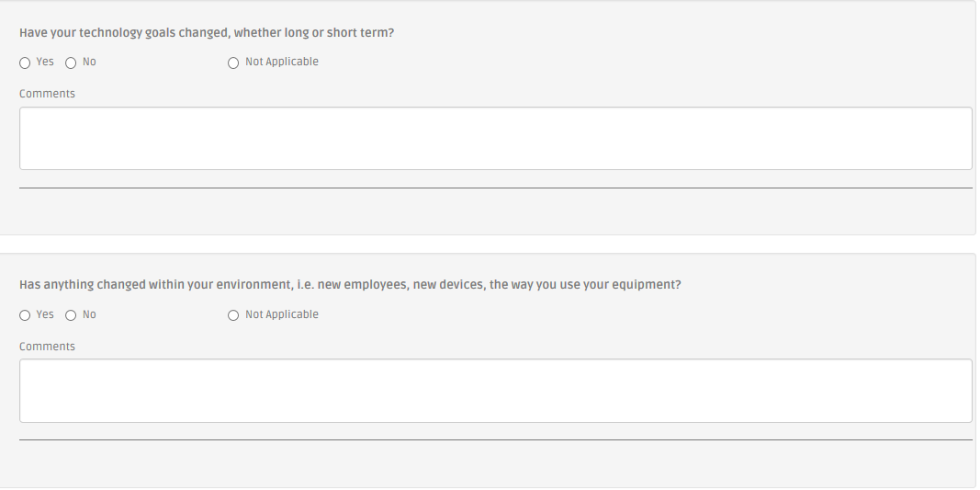This screenshot has width=980, height=490.
Task: Select No radio circle for environment changes question
Action: point(71,315)
